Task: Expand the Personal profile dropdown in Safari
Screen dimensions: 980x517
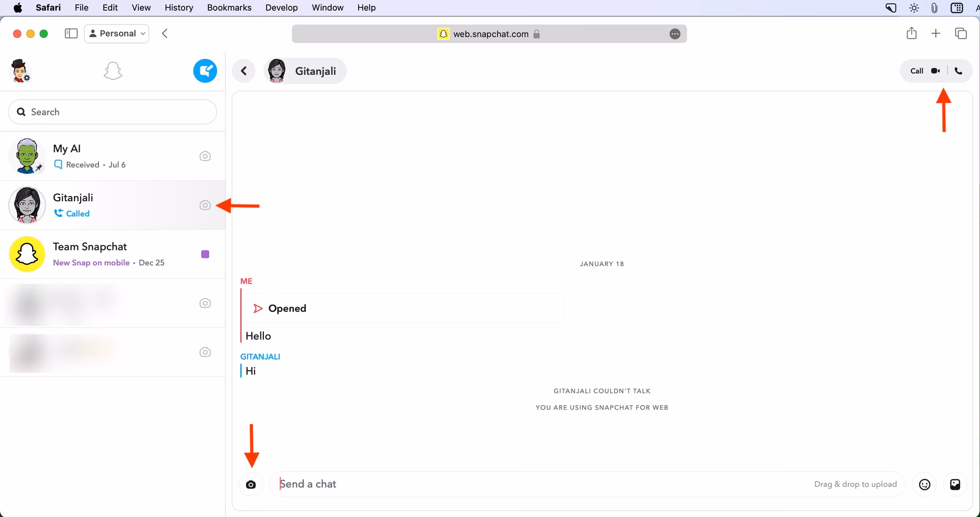Action: tap(116, 33)
